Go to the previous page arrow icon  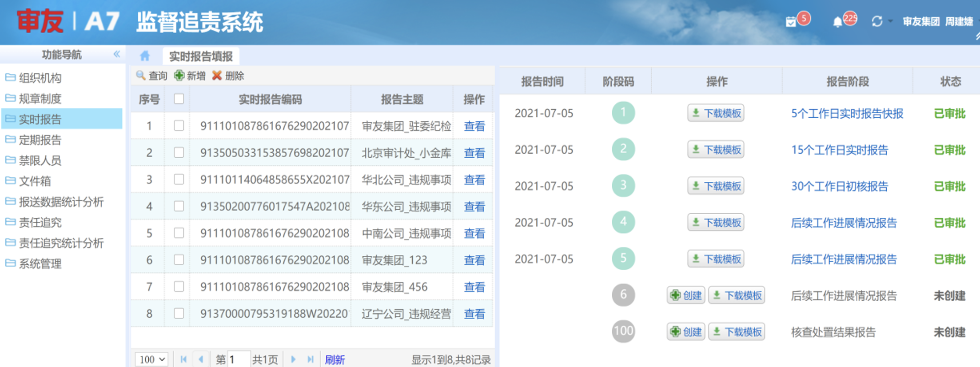pyautogui.click(x=201, y=359)
